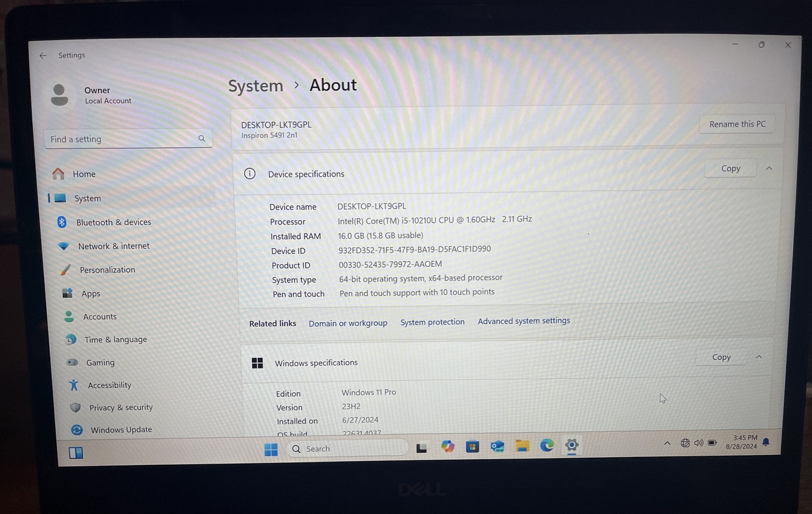This screenshot has width=812, height=514.
Task: Click the Home house icon in sidebar
Action: (x=58, y=174)
